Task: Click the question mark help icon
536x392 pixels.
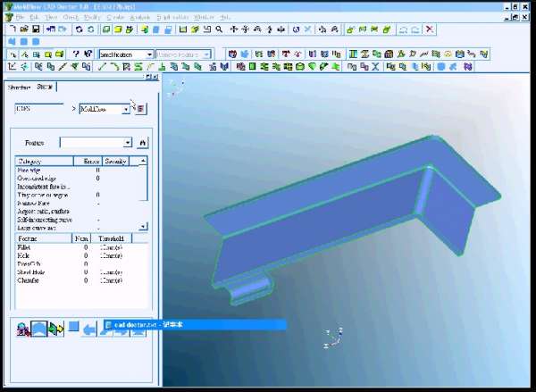Action: 76,54
